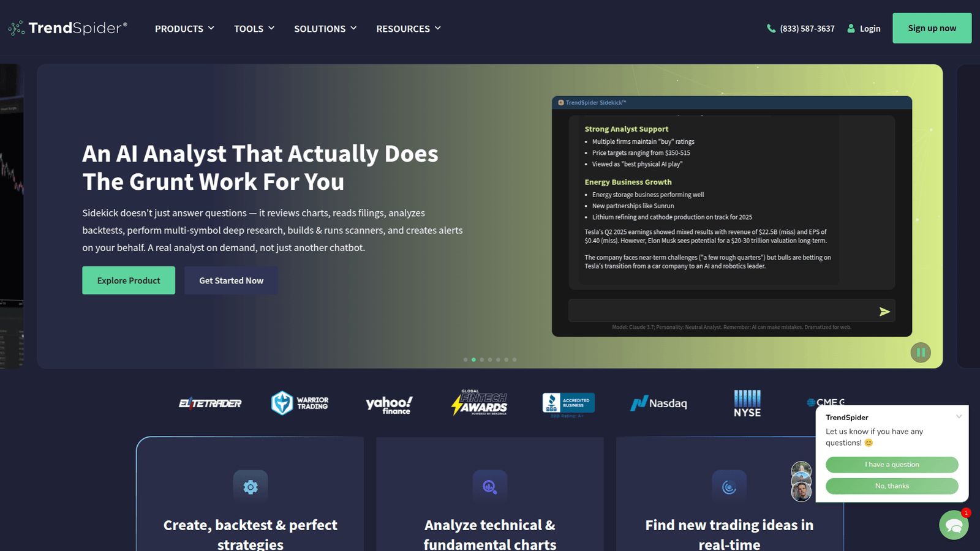Open the RESOURCES dropdown menu

pyautogui.click(x=409, y=29)
